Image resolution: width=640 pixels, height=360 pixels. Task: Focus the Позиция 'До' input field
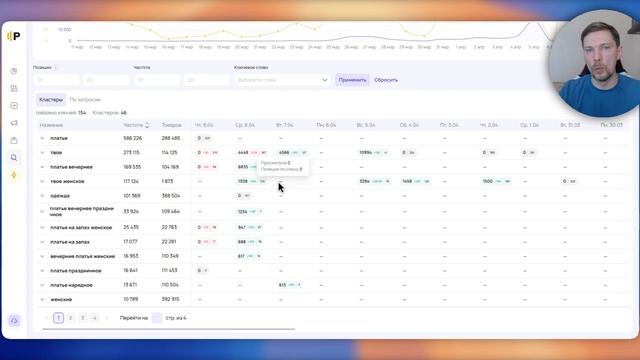106,80
